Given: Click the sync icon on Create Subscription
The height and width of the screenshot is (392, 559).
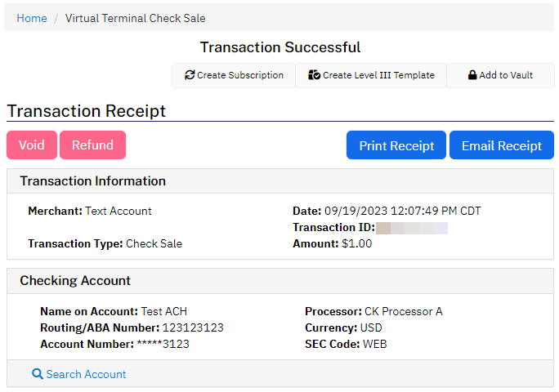Looking at the screenshot, I should pos(190,75).
